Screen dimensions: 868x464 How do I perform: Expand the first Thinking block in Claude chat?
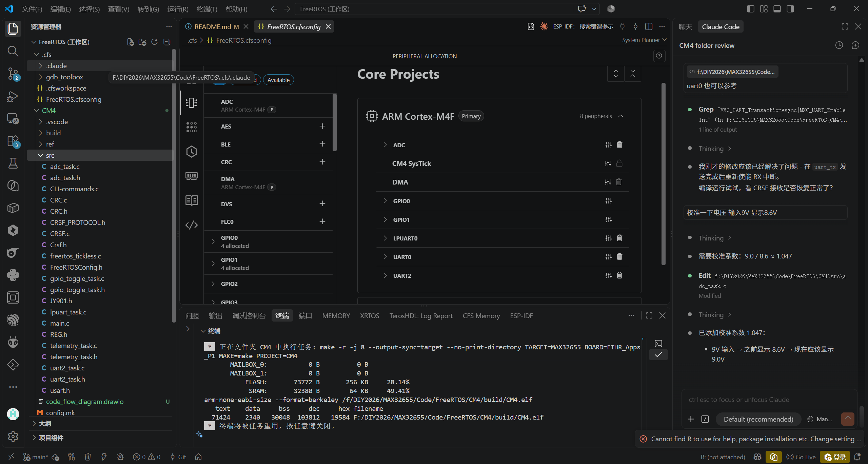pos(715,149)
